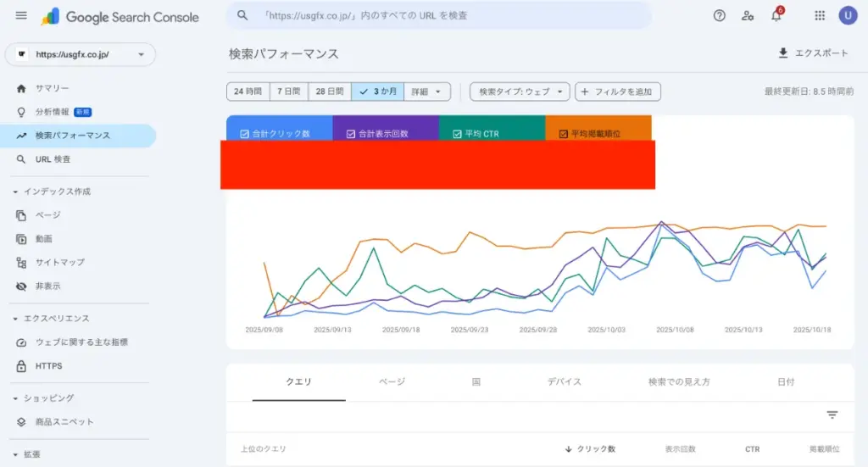Screen dimensions: 868x467
Task: Click the HTTPS lock icon in the sidebar
Action: pyautogui.click(x=21, y=366)
